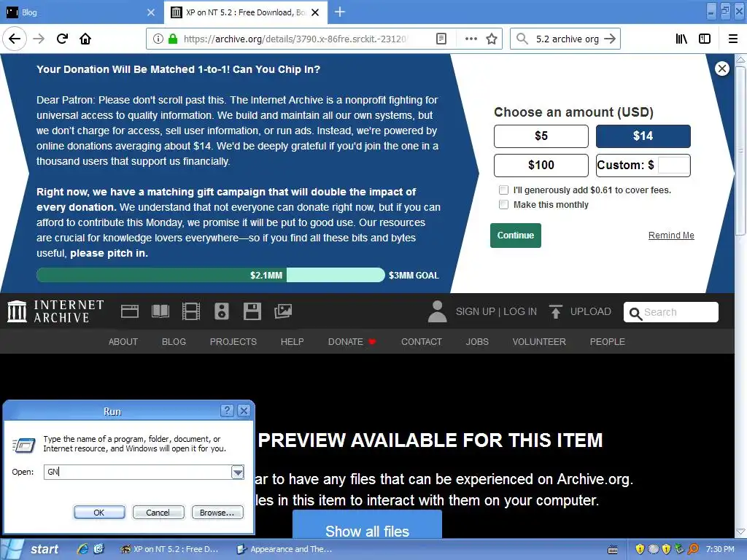The width and height of the screenshot is (747, 560).
Task: Open Internet Archive Images icon
Action: click(x=283, y=311)
